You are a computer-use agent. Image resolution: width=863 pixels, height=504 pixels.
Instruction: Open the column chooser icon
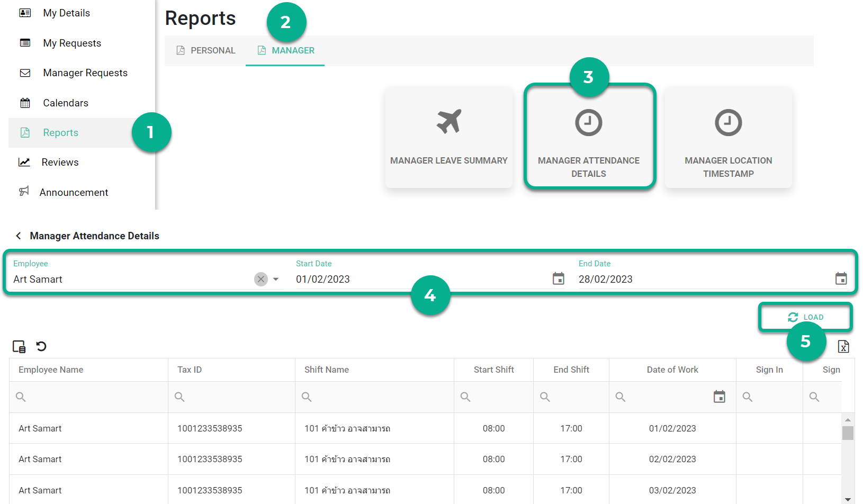19,347
